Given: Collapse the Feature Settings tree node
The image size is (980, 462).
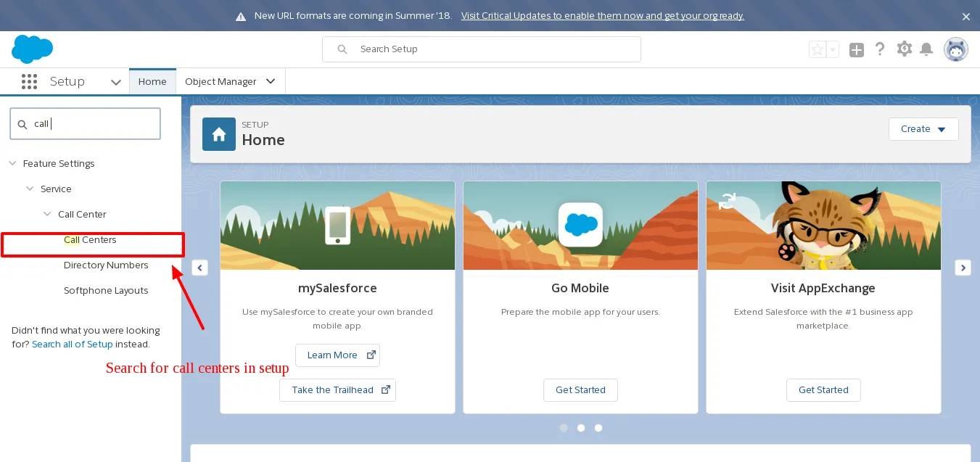Looking at the screenshot, I should [12, 164].
